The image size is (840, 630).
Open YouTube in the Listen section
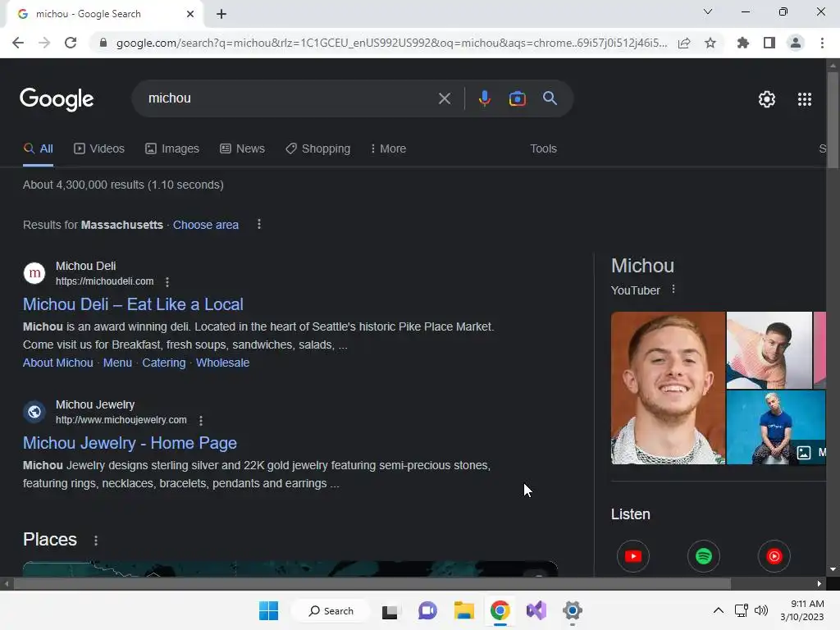point(633,556)
